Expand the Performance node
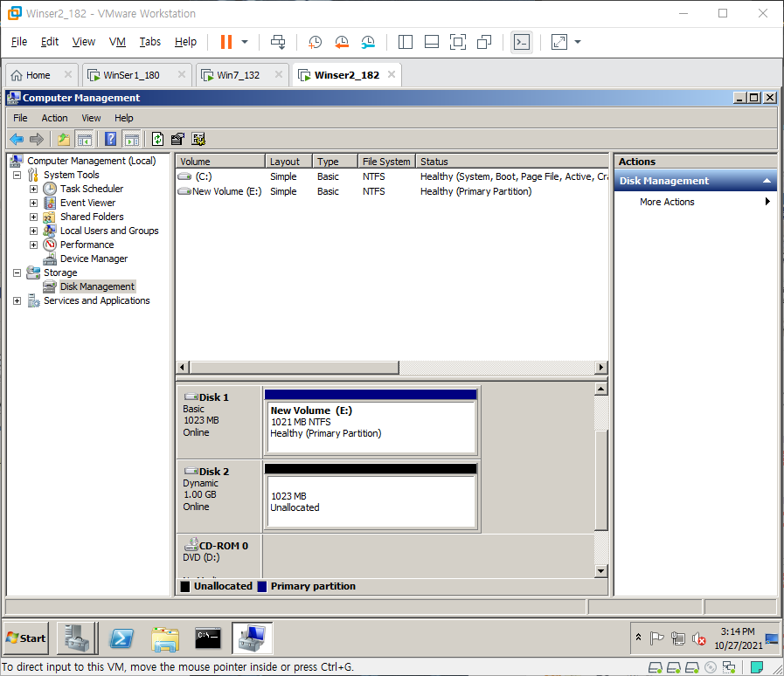Viewport: 784px width, 676px height. pyautogui.click(x=33, y=245)
